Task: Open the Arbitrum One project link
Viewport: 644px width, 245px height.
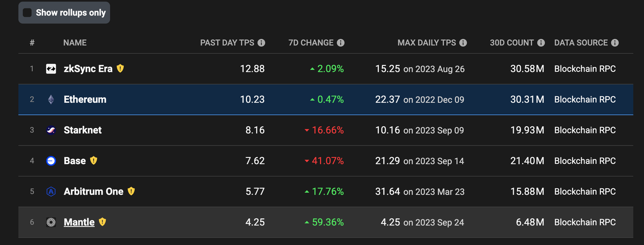Action: (94, 192)
